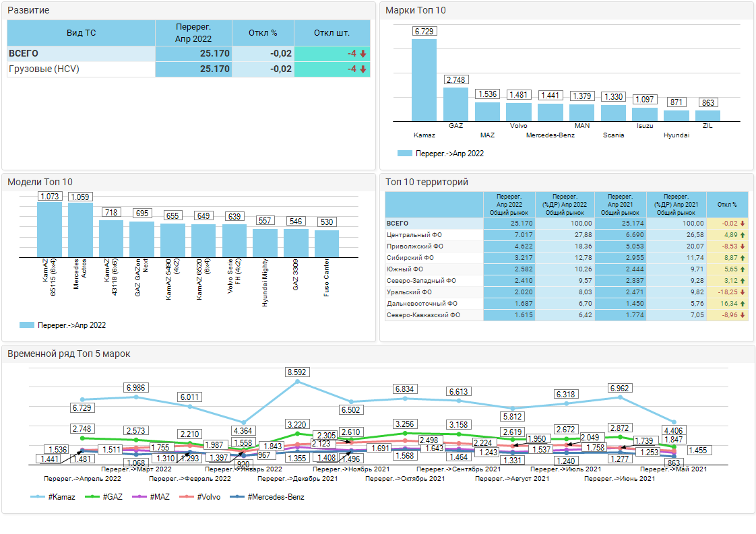Click green up arrow in Дальневосточный ФО row
The image size is (756, 534).
[742, 304]
